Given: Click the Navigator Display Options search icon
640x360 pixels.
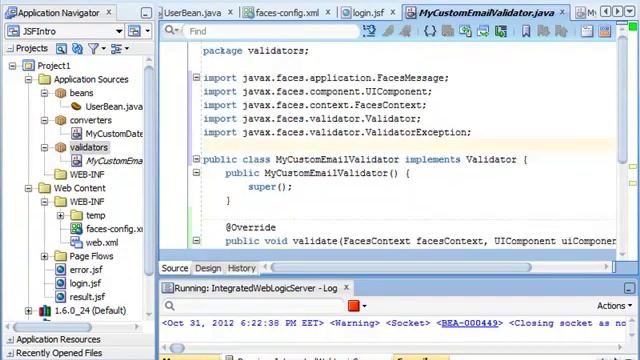Looking at the screenshot, I should click(61, 49).
